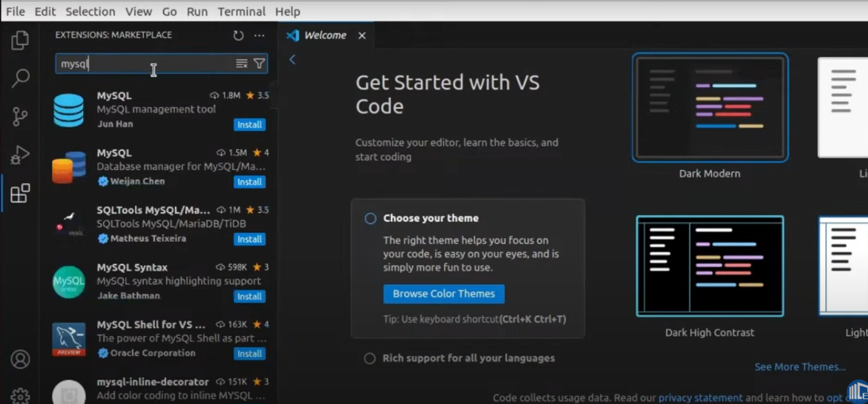This screenshot has width=868, height=404.
Task: Refresh the extensions marketplace list
Action: point(238,36)
